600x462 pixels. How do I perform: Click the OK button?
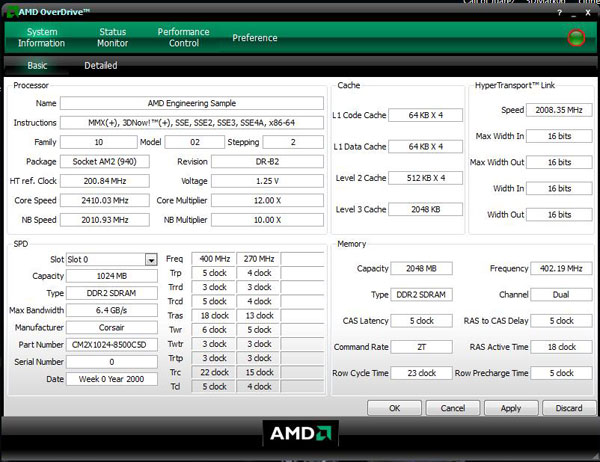pyautogui.click(x=395, y=408)
